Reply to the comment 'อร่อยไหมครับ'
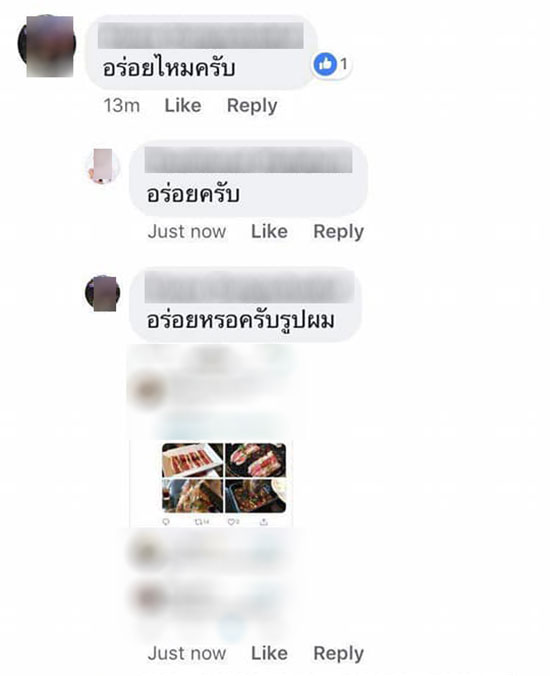This screenshot has width=550, height=676. 252,106
